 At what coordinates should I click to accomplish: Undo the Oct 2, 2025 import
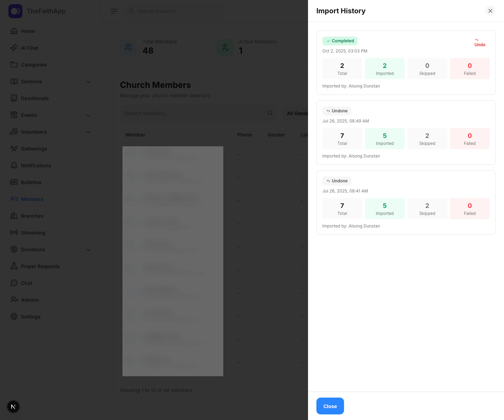[x=480, y=43]
